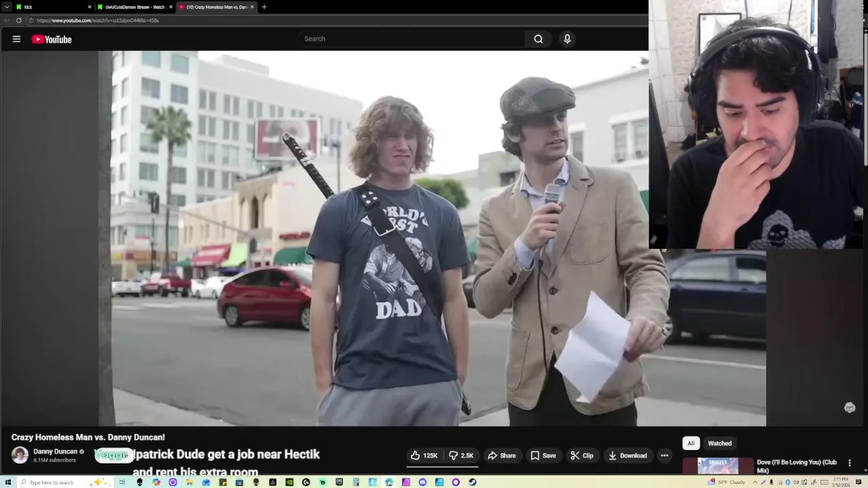Switch to UwUCuteDemon Stream tab
Viewport: 868px width, 488px height.
coord(134,7)
